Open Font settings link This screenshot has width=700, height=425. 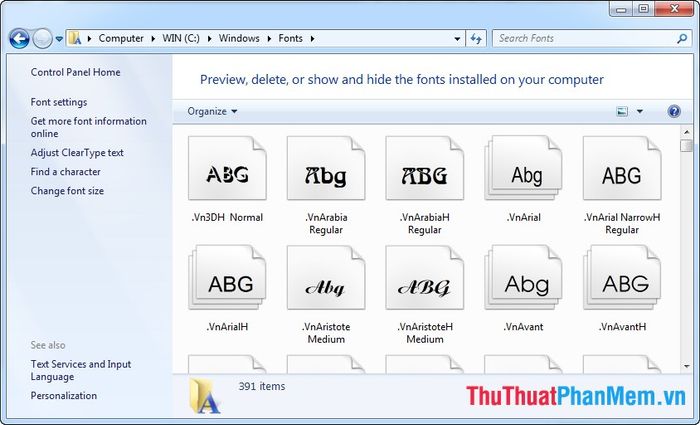[x=59, y=102]
